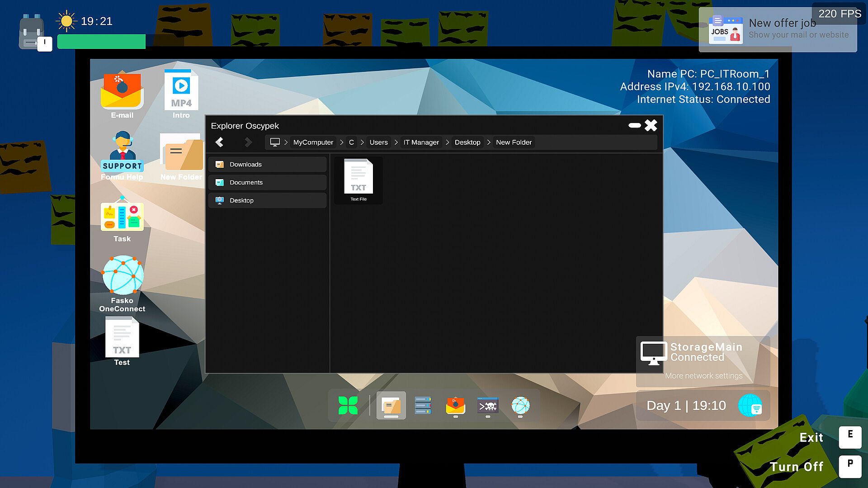
Task: Open the server storage icon in taskbar
Action: coord(423,406)
